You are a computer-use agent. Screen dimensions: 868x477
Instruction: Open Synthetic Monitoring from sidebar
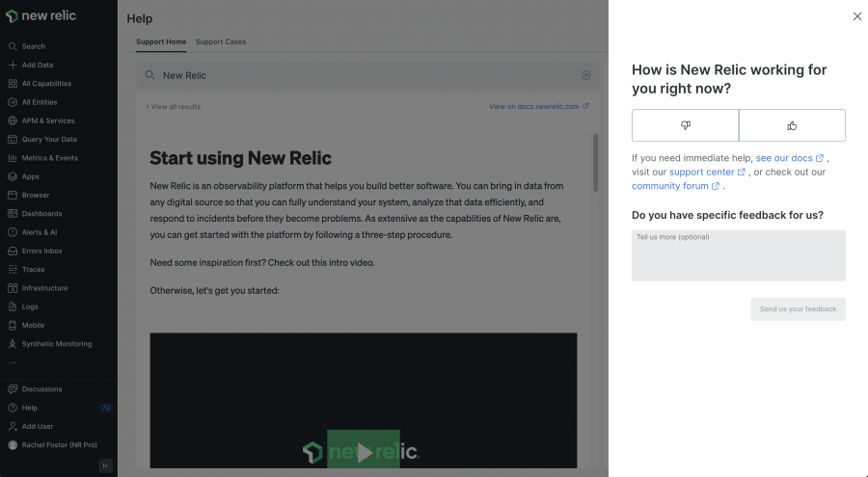click(57, 344)
